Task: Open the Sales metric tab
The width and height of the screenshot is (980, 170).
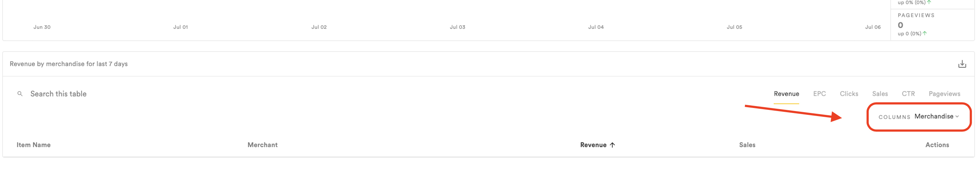Action: [879, 94]
